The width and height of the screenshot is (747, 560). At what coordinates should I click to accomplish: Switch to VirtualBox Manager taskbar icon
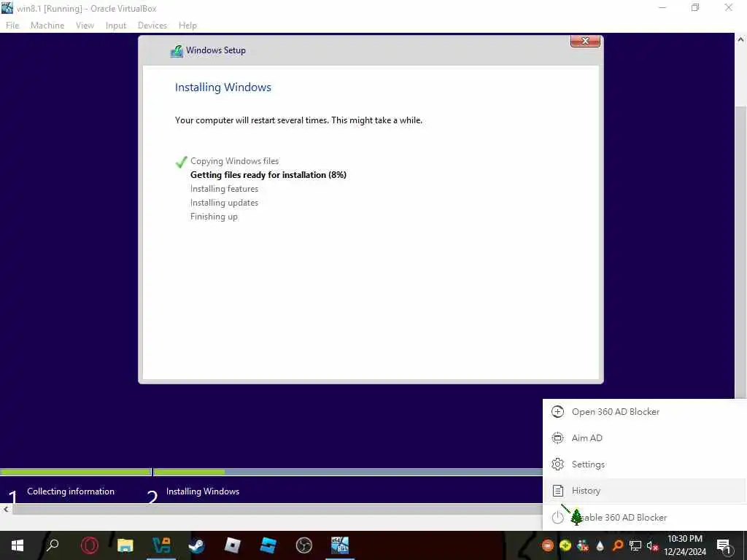161,545
